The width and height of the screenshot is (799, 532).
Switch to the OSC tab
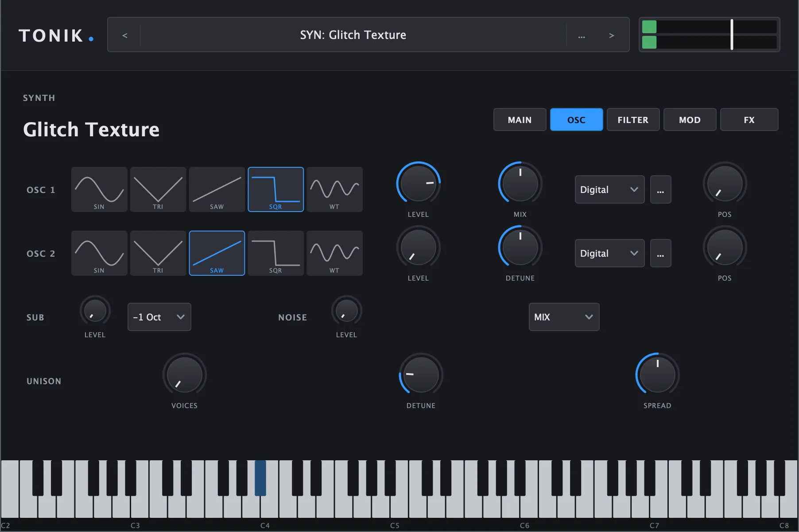(x=576, y=120)
